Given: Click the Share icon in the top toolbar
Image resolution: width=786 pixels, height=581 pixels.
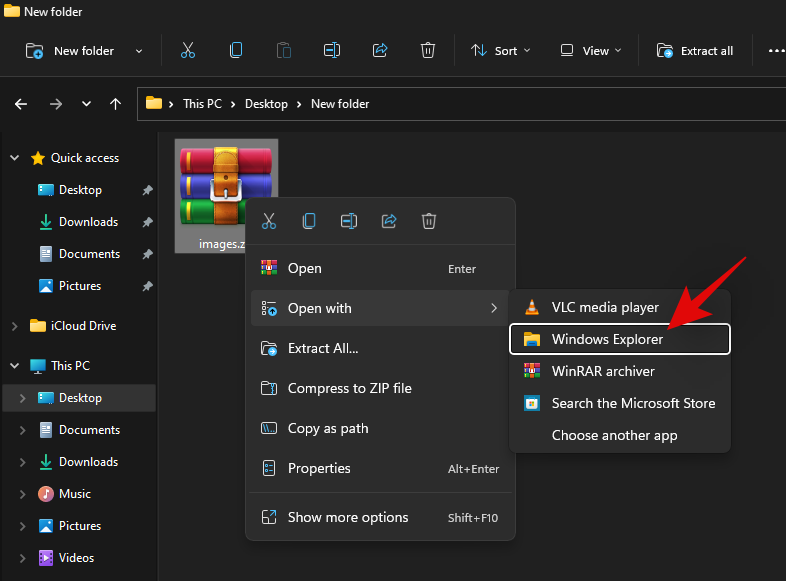Looking at the screenshot, I should point(380,50).
